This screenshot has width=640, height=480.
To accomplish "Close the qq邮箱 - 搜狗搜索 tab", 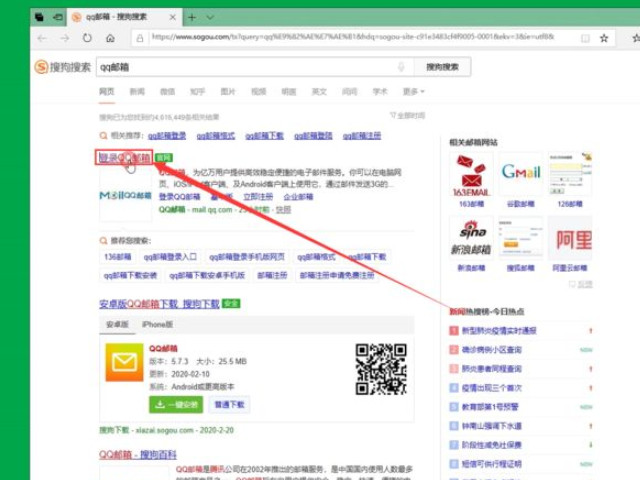I will 173,17.
